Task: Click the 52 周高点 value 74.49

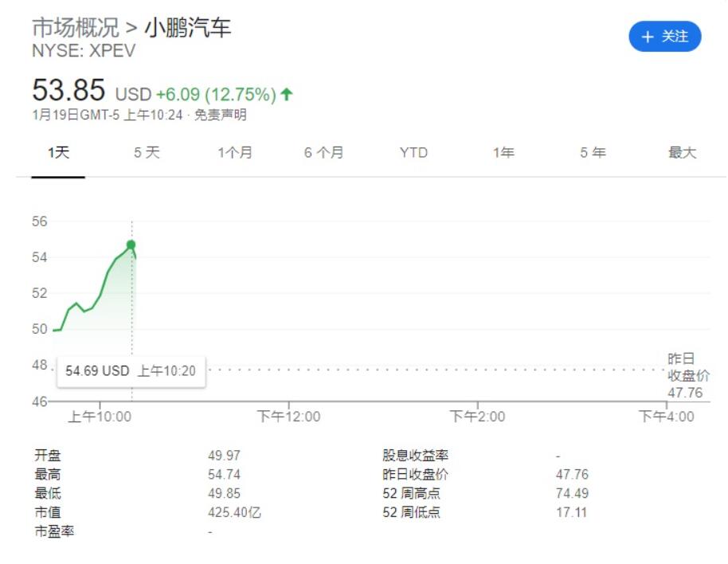Action: point(572,493)
